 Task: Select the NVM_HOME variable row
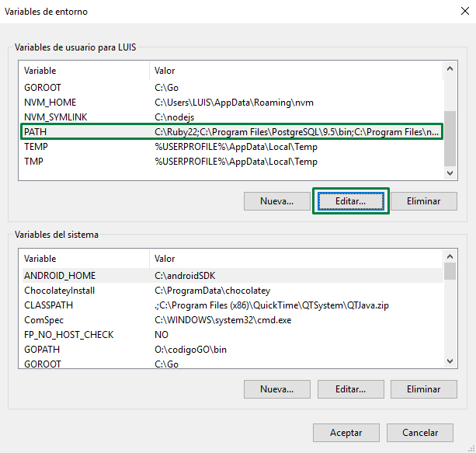[x=232, y=103]
